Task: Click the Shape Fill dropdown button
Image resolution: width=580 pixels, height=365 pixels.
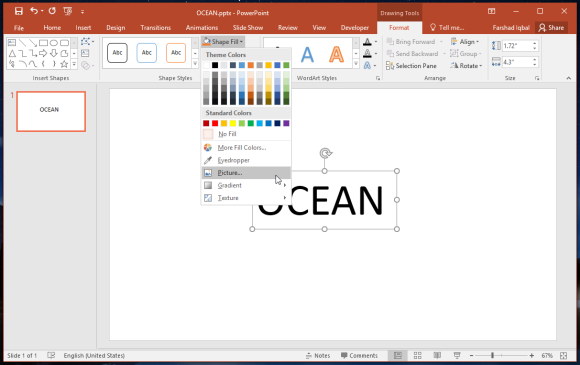Action: [223, 42]
